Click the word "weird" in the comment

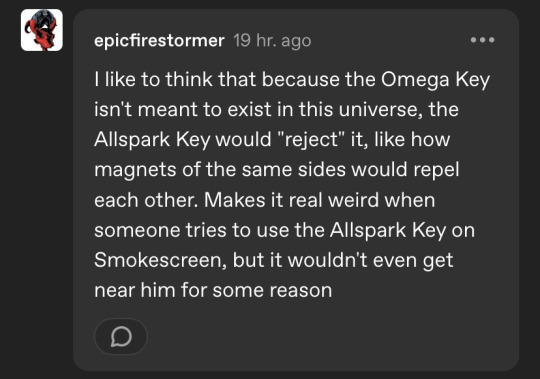coord(353,200)
